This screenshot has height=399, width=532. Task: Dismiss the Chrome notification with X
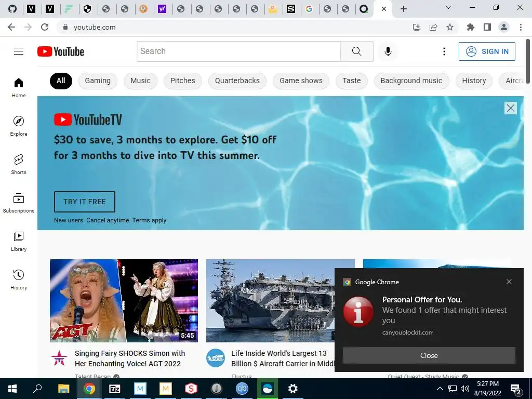tap(509, 282)
